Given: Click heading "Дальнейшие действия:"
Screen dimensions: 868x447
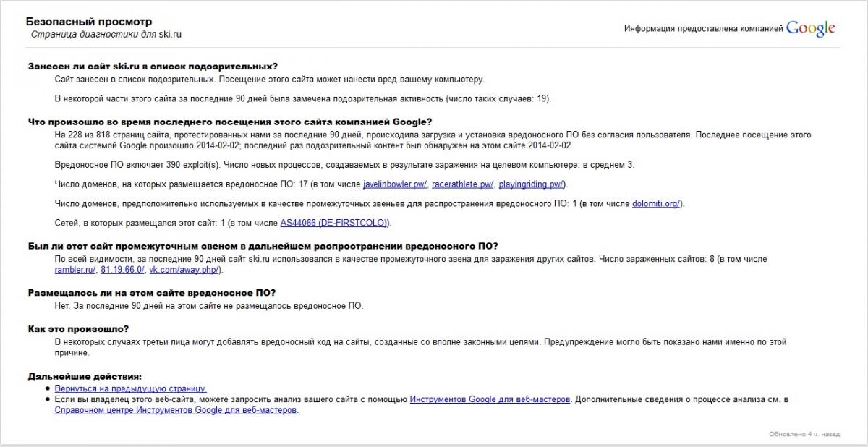Looking at the screenshot, I should point(85,376).
